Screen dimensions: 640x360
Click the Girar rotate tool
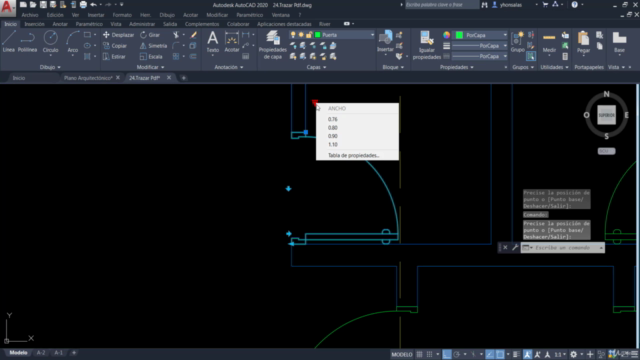[150, 35]
